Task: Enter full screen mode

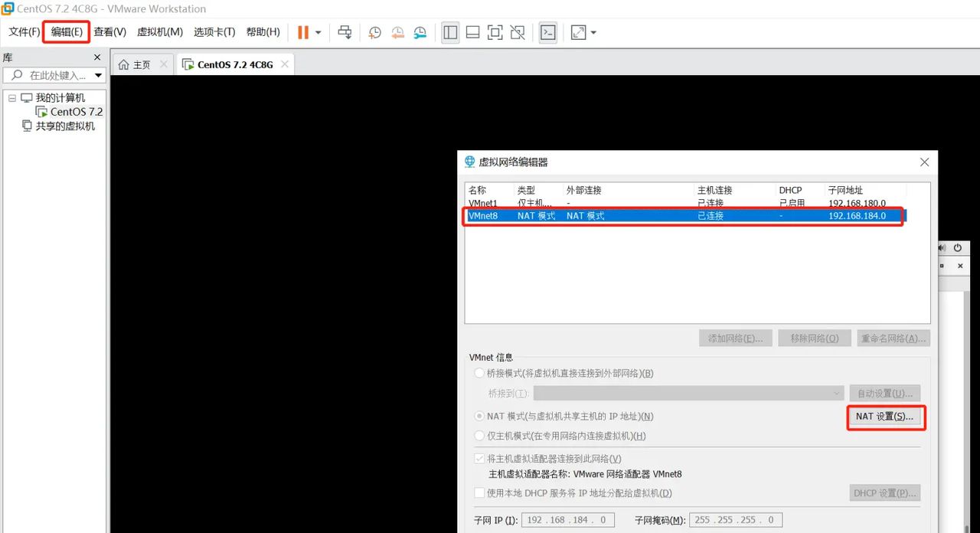Action: 495,32
